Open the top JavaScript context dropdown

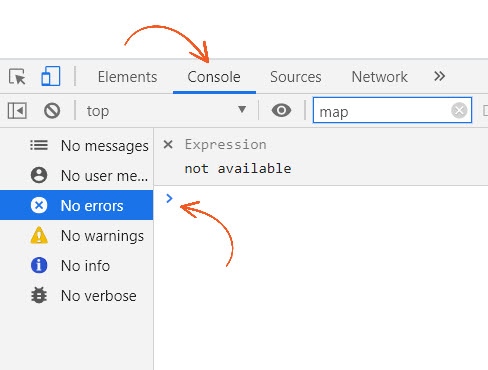tap(166, 111)
